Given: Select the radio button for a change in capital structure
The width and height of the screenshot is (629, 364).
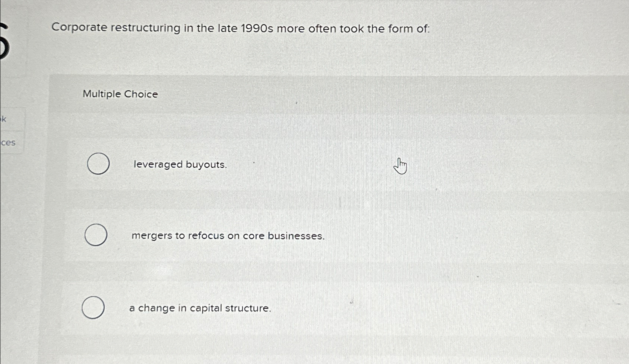Looking at the screenshot, I should coord(93,308).
